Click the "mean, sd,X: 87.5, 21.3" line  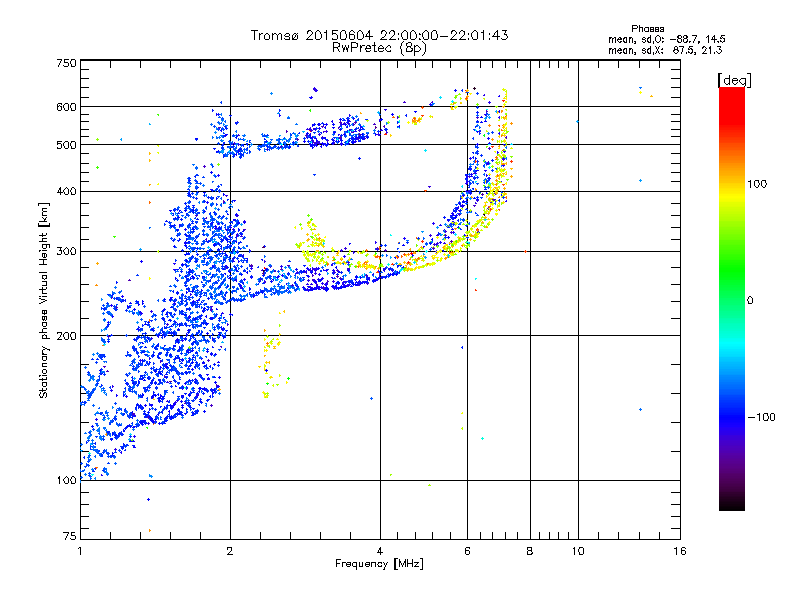click(665, 50)
